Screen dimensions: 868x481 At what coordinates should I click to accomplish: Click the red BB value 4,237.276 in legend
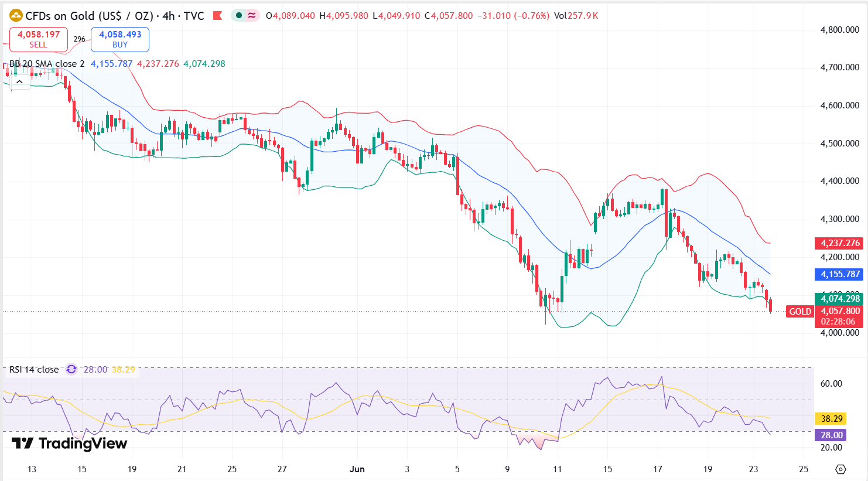(158, 64)
